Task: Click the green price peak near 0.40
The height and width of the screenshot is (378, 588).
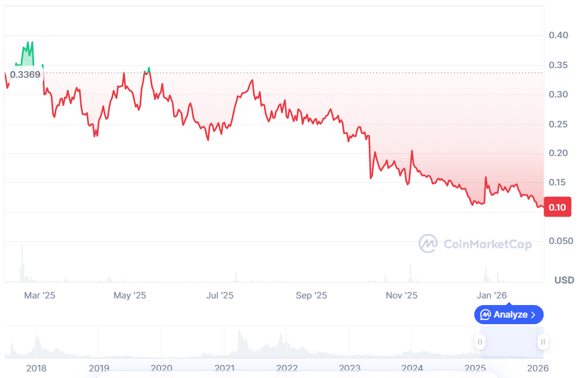Action: pyautogui.click(x=28, y=44)
